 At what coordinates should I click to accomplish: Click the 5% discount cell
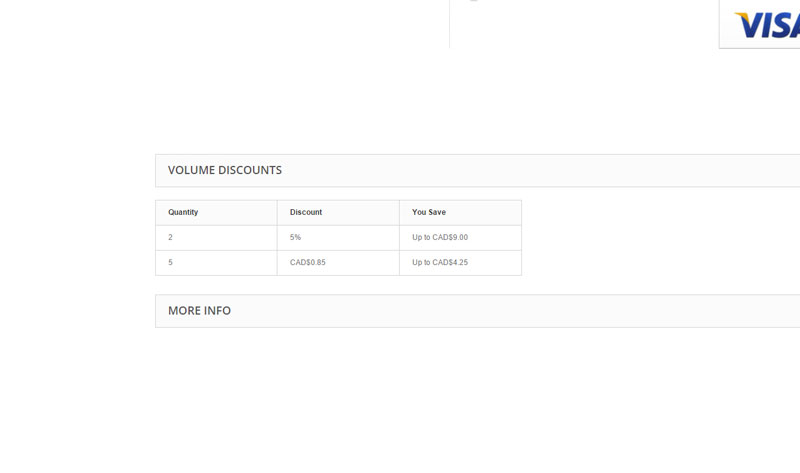338,238
